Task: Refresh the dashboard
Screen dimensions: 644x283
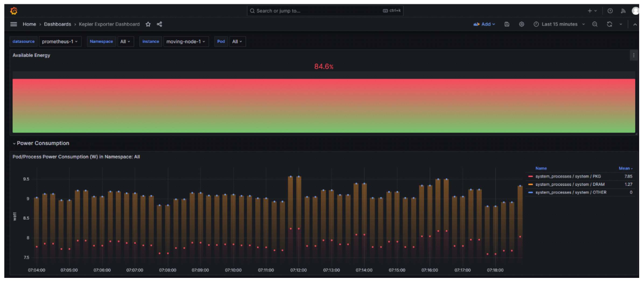Action: click(x=610, y=24)
